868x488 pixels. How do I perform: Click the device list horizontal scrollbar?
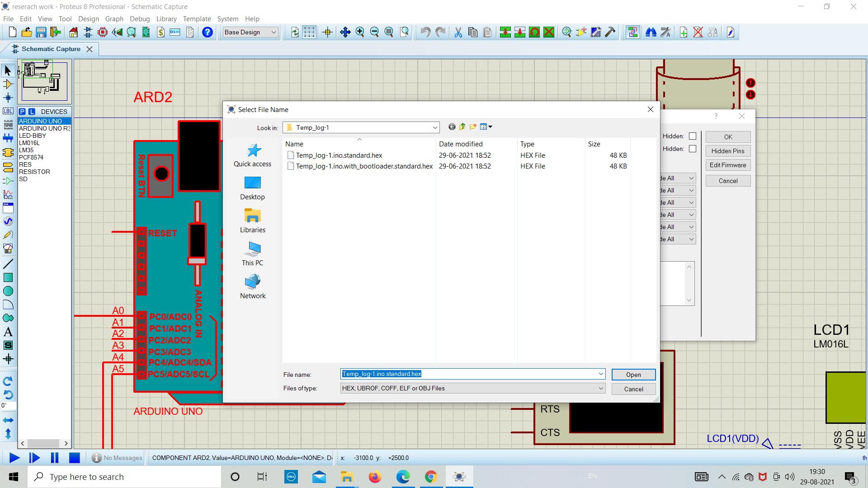click(44, 443)
